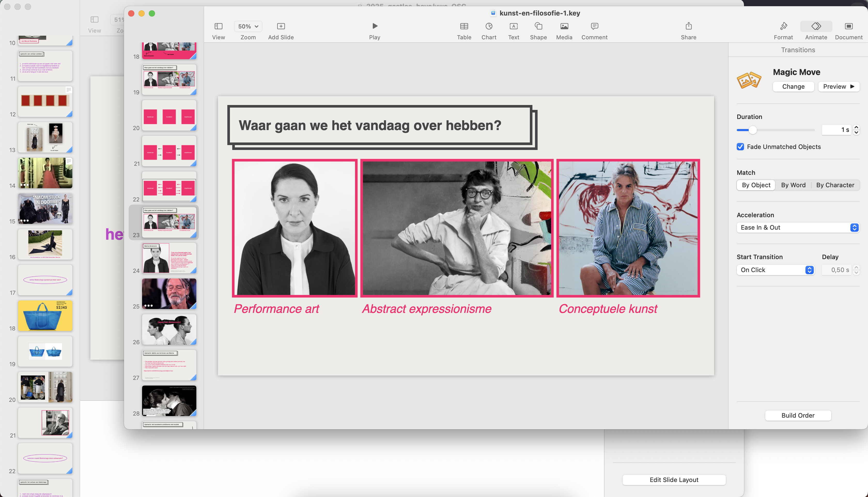Open the On Click start transition dropdown
Image resolution: width=868 pixels, height=497 pixels.
point(775,270)
